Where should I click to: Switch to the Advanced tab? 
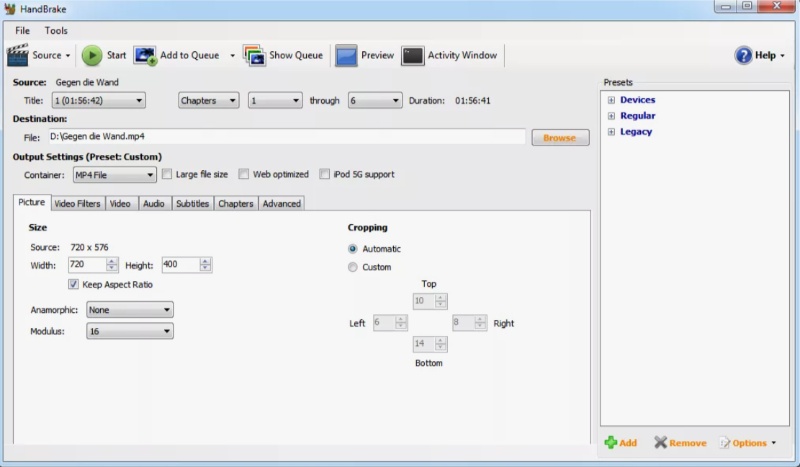(x=282, y=204)
